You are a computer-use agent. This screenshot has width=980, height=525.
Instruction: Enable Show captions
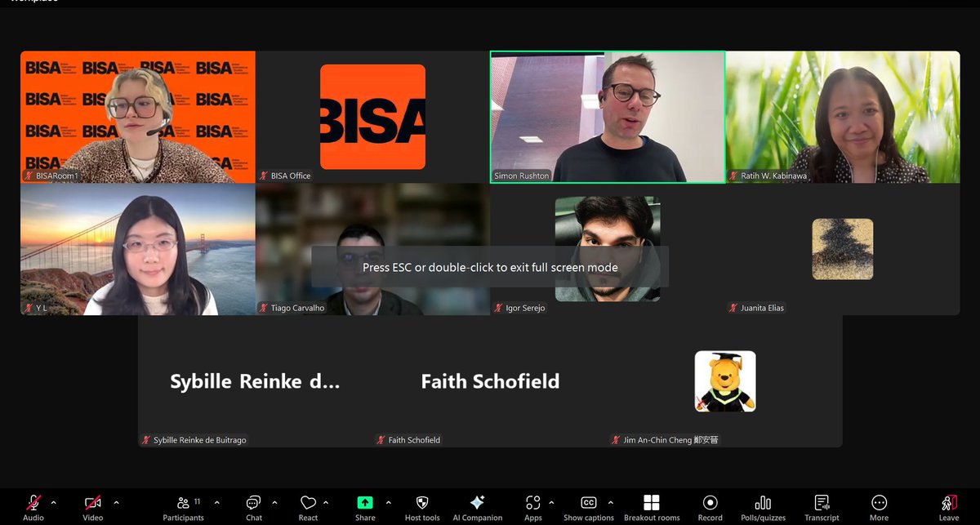coord(589,506)
